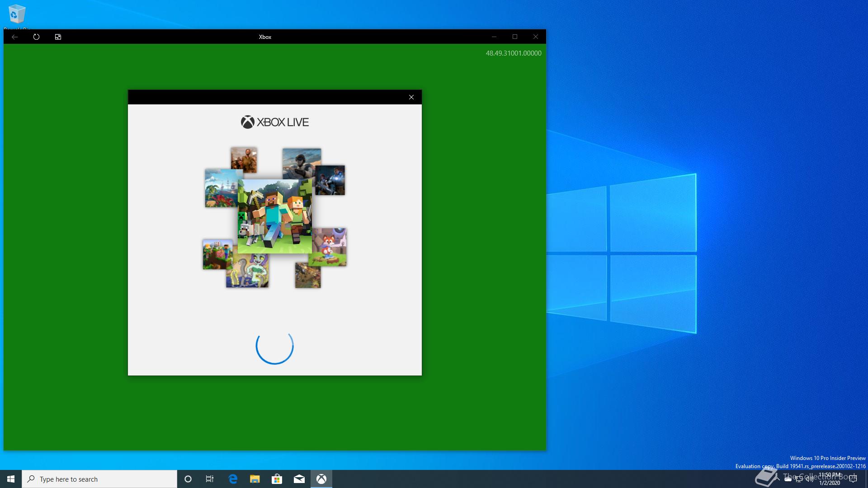Click the small Minecraft landscape thumbnail
Viewport: 868px width, 488px height.
tap(217, 254)
